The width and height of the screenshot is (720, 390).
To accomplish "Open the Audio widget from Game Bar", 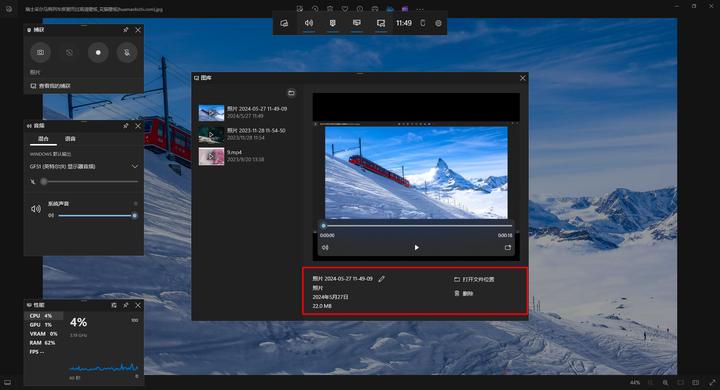I will [309, 23].
